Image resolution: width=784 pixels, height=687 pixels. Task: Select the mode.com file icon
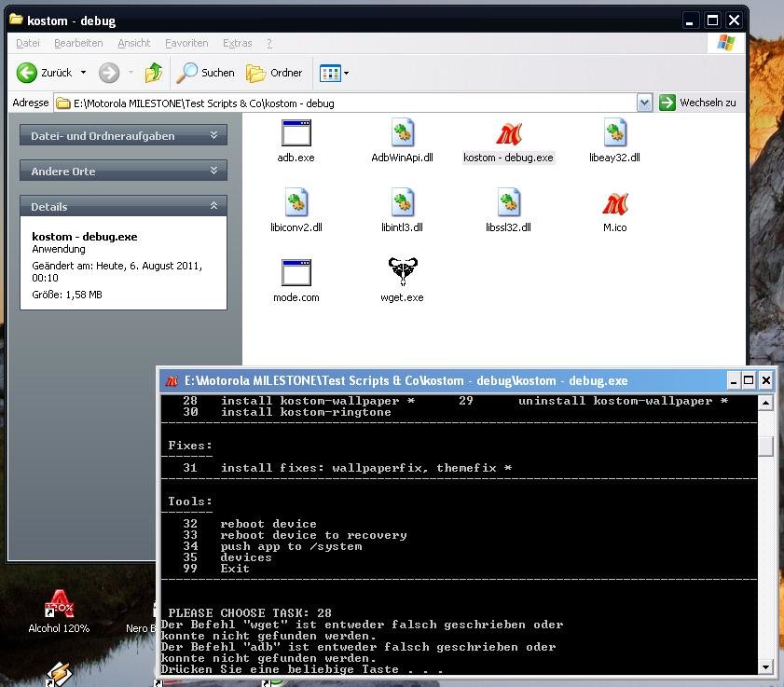click(296, 273)
